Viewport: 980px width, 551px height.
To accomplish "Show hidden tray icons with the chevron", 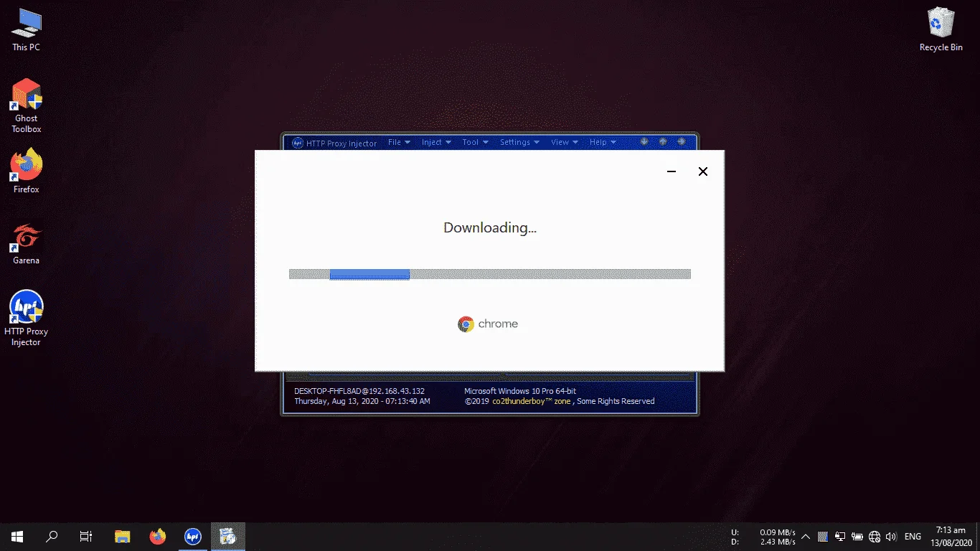I will 806,537.
